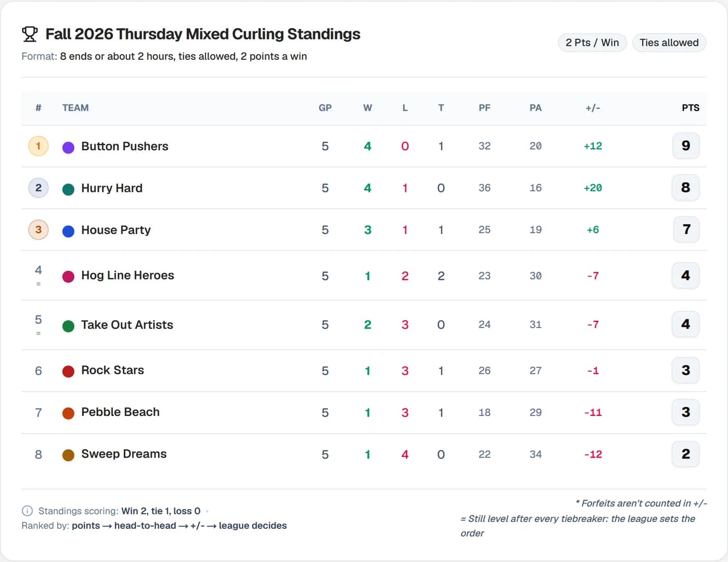Select the Rock Stars team name
728x562 pixels.
coord(112,370)
